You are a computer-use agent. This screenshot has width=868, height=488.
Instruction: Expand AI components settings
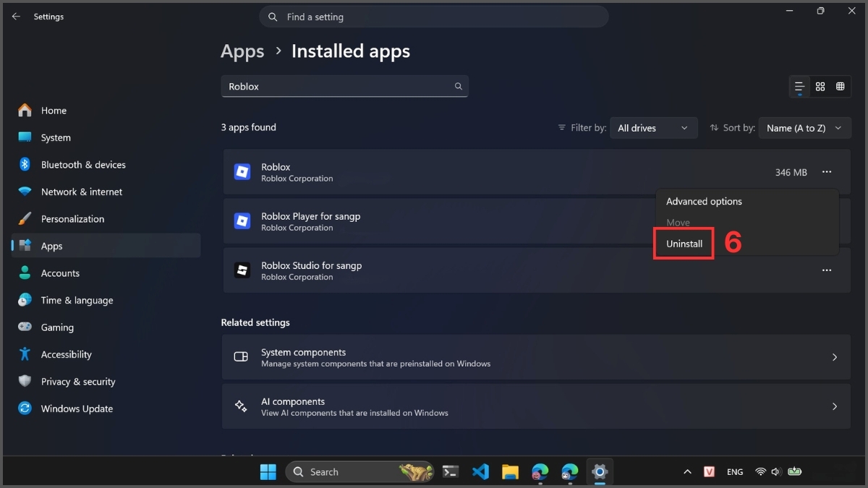tap(536, 406)
